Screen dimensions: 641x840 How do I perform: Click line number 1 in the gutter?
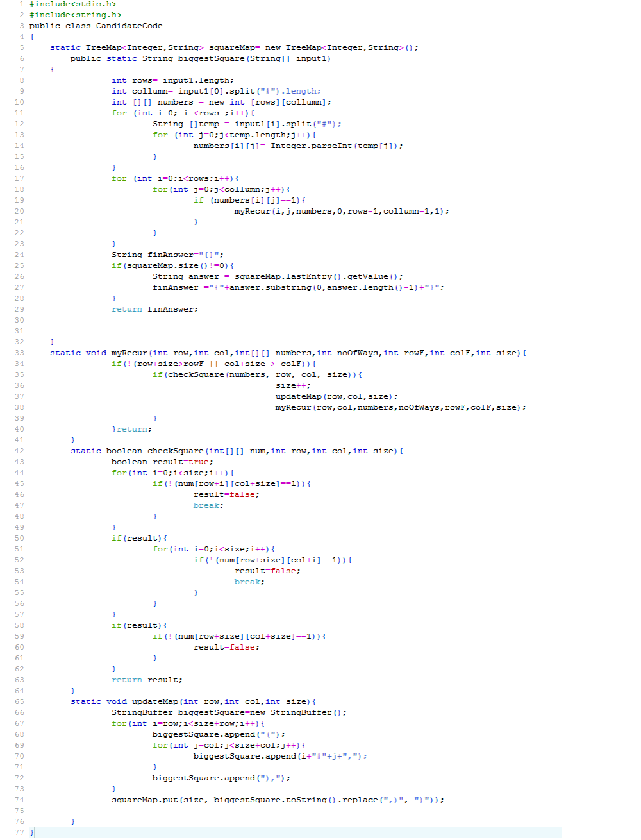click(x=22, y=4)
